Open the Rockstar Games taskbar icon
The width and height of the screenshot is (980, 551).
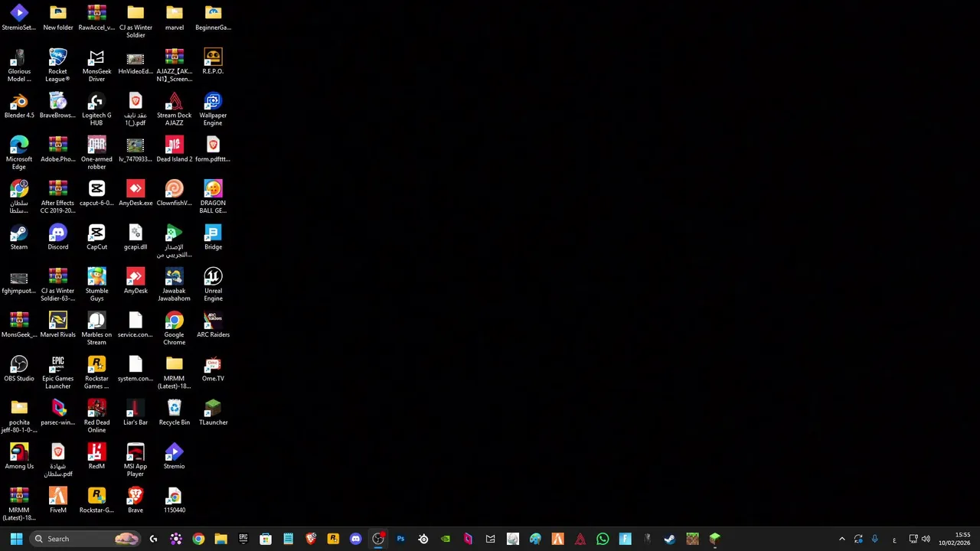[333, 539]
